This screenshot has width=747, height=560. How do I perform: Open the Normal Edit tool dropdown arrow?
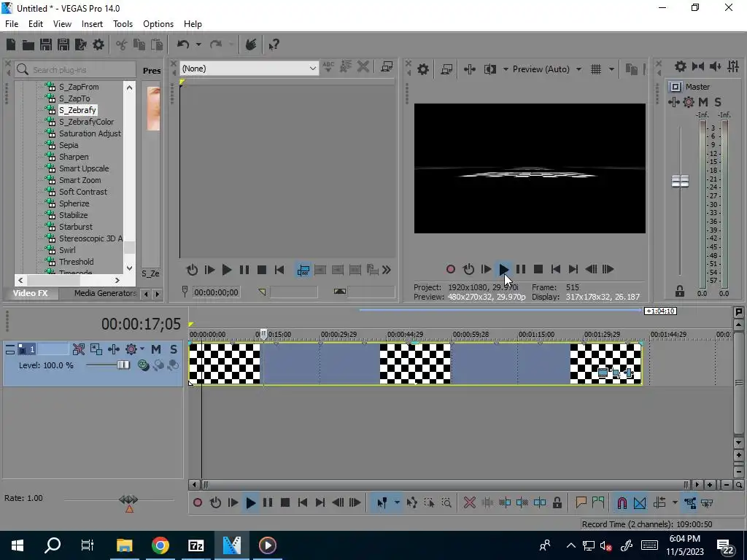(396, 503)
